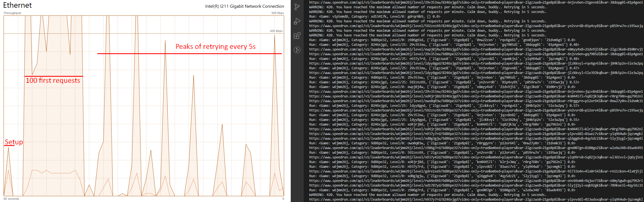Click the Run line with Level/0: ewpj0j4w
The width and height of the screenshot is (644, 202).
tap(442, 87)
